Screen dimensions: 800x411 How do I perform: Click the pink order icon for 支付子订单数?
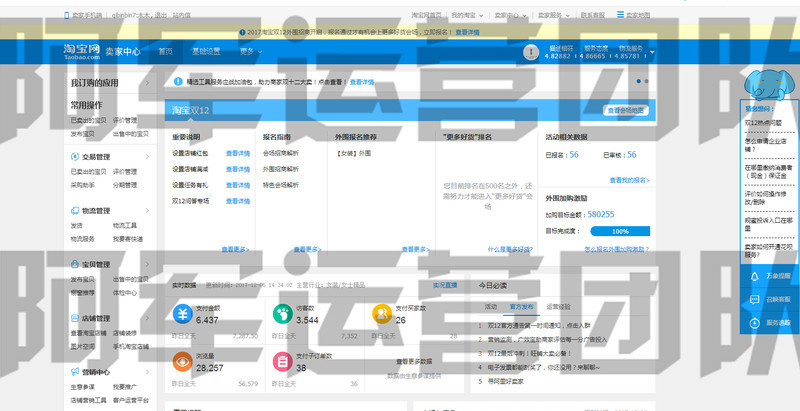coord(283,362)
